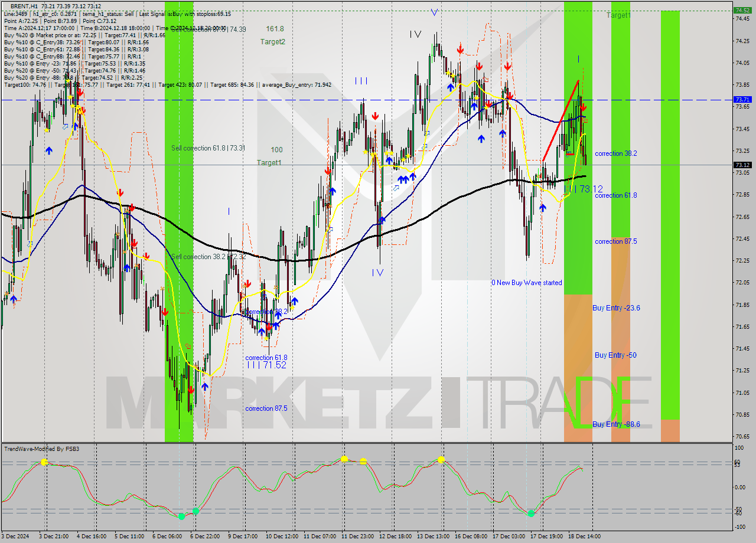Click the 70.85 price axis value

742,415
